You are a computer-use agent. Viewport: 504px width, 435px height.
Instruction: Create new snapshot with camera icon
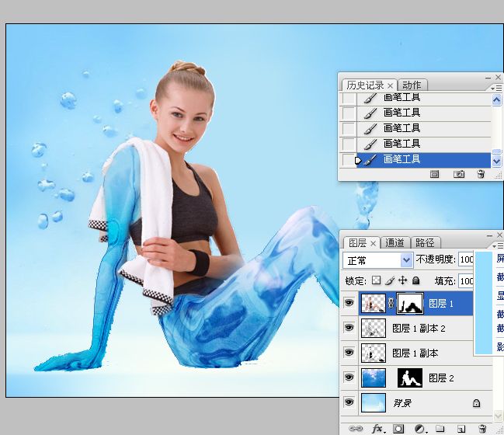(x=459, y=175)
